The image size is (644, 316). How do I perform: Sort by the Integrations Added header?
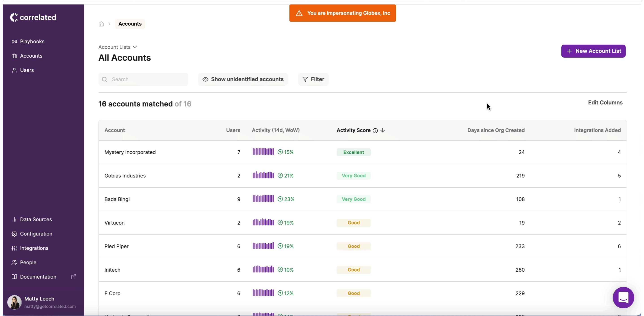[x=597, y=130]
